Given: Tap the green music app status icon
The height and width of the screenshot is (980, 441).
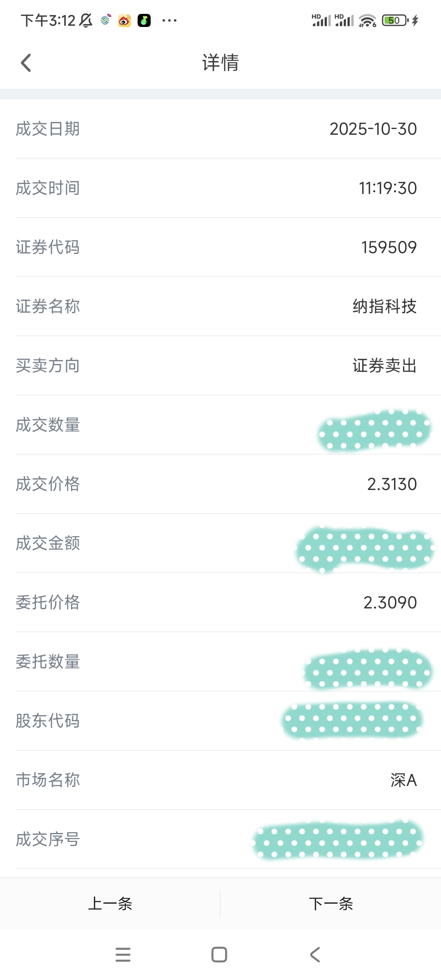Looking at the screenshot, I should [x=144, y=20].
